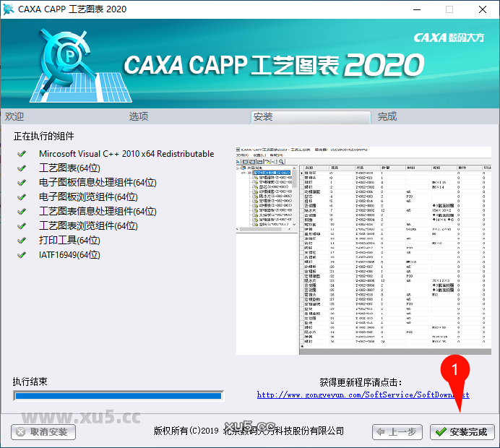Click the 上一步 back button
The image size is (500, 448).
click(397, 432)
